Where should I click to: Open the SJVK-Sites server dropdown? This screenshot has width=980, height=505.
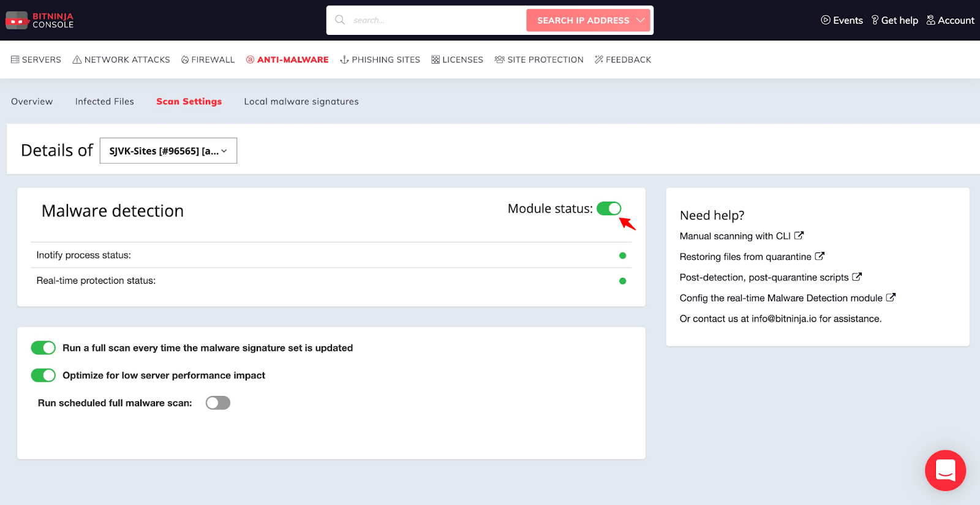168,151
